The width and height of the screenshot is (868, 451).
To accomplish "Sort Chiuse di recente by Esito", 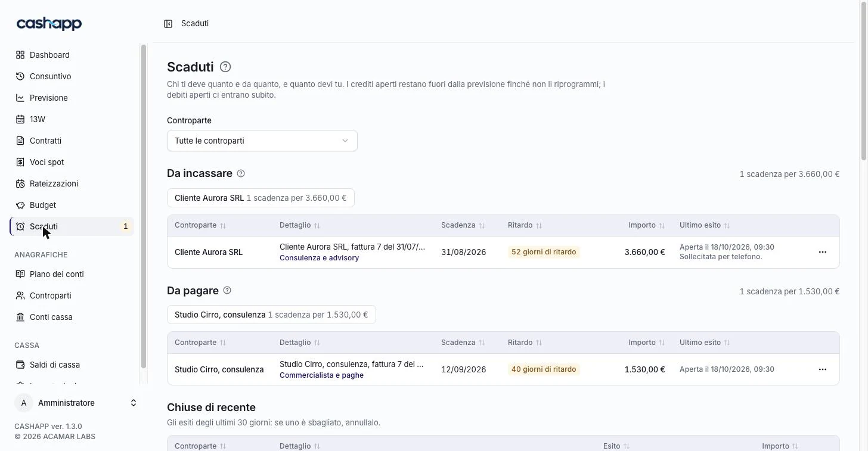I will click(x=616, y=446).
